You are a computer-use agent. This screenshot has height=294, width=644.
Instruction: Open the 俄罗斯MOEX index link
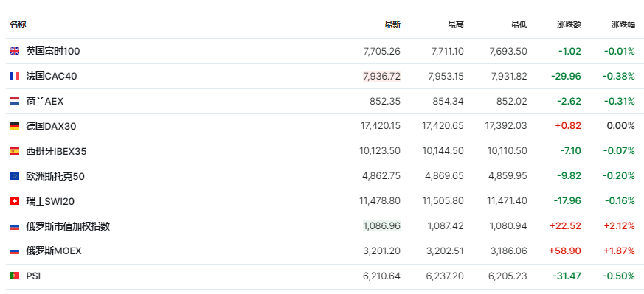pyautogui.click(x=54, y=251)
